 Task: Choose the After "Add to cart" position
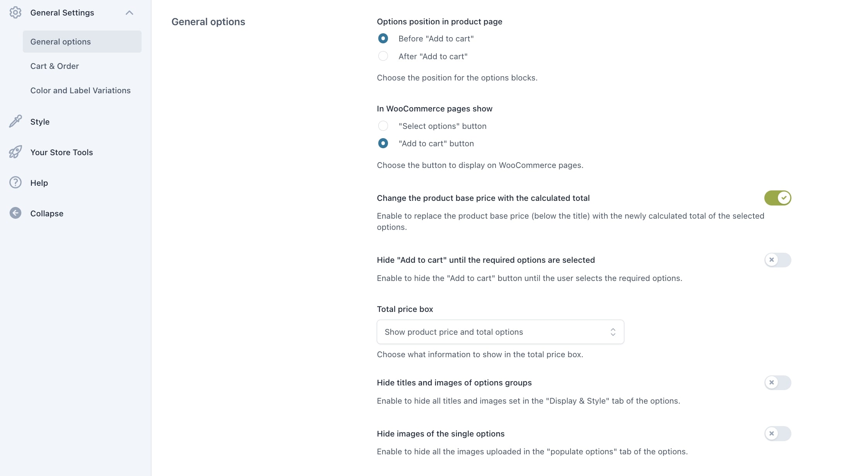(383, 56)
